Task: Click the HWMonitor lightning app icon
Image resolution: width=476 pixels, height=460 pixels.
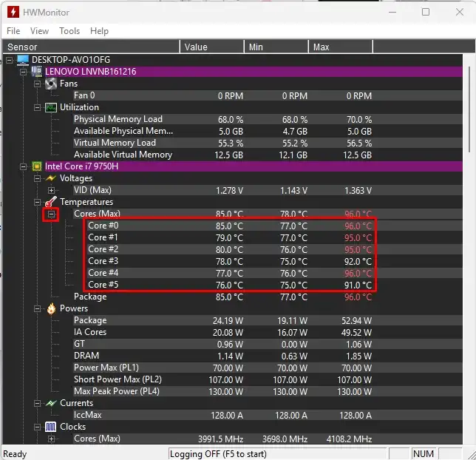Action: click(x=13, y=12)
